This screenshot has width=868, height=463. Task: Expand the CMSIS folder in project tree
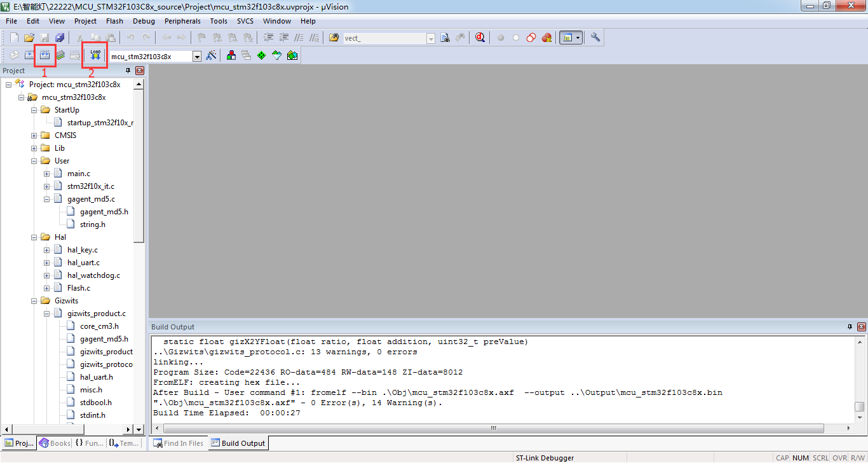click(x=34, y=135)
